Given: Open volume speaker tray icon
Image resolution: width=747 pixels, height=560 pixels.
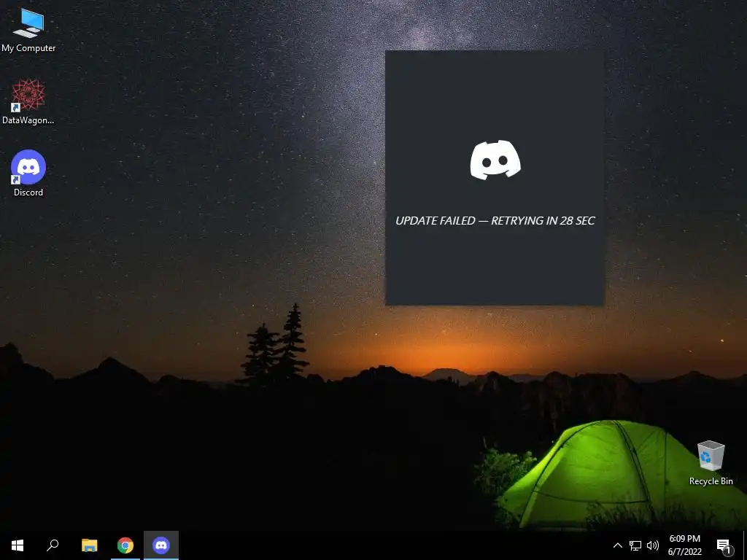Looking at the screenshot, I should [653, 545].
